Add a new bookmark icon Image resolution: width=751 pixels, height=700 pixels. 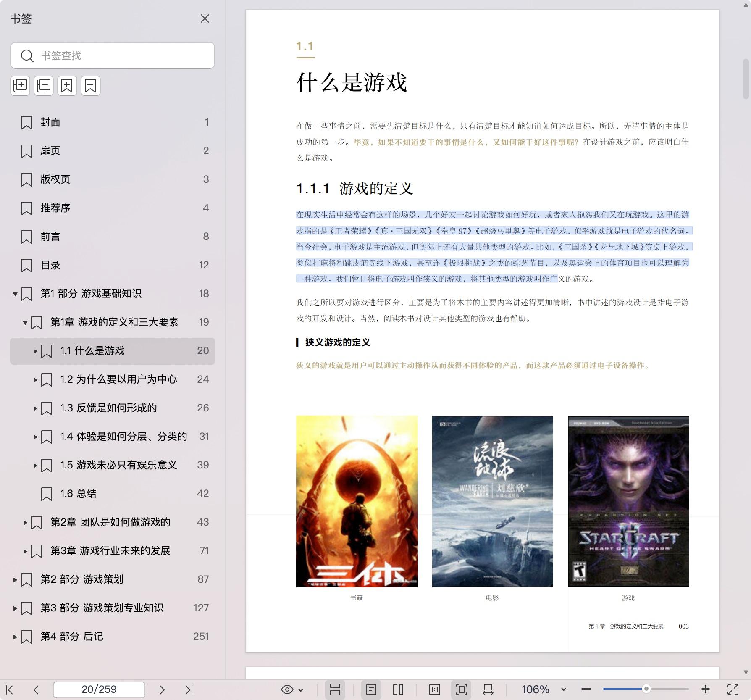[x=67, y=86]
